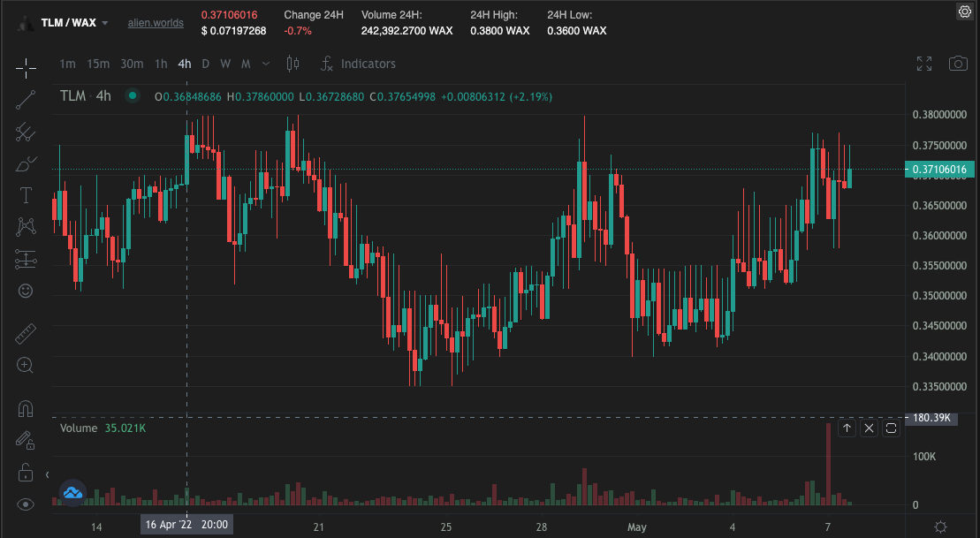The height and width of the screenshot is (538, 980).
Task: Select the ruler measure tool
Action: tap(26, 334)
